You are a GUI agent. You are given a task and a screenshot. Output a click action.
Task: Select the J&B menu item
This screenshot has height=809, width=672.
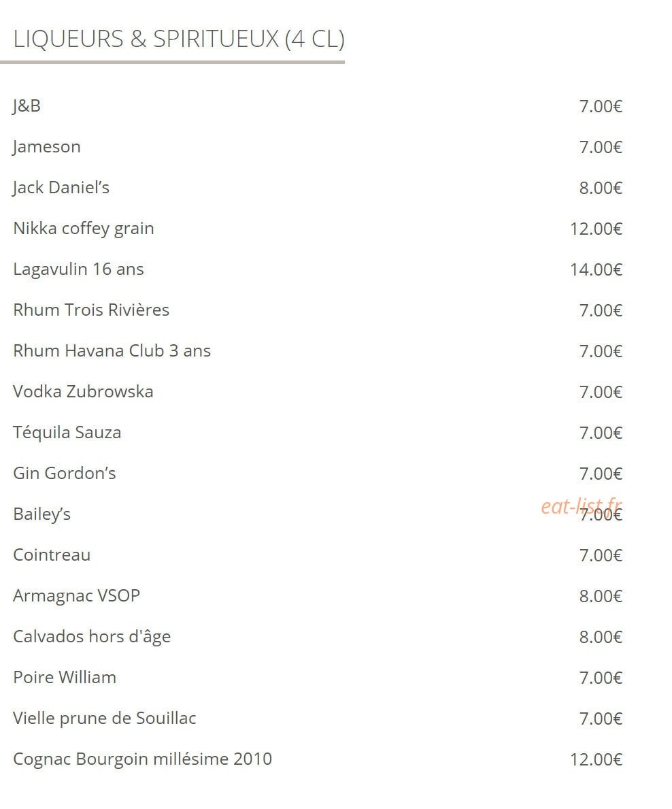(x=27, y=106)
